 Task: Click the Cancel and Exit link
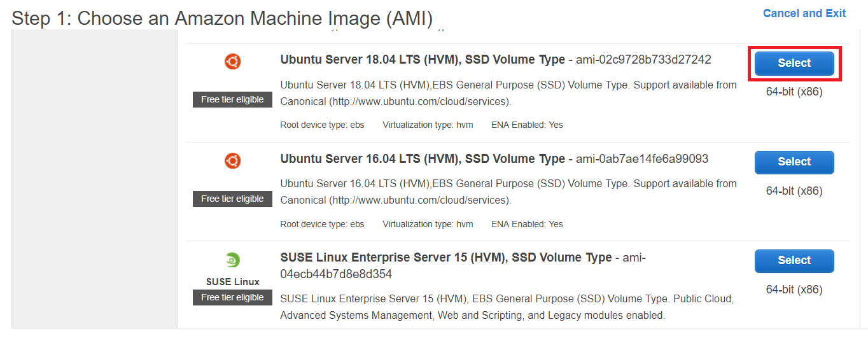pos(804,13)
